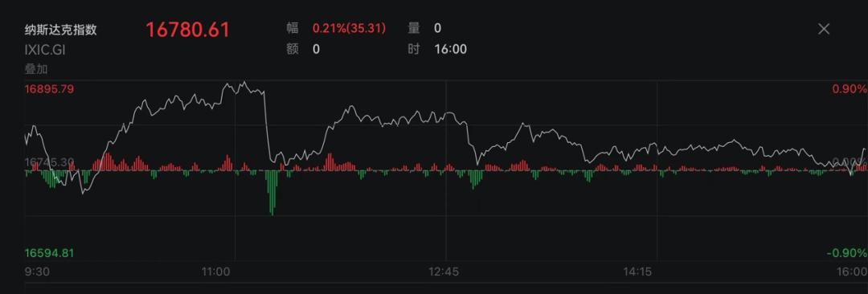Click the 16:00 time axis label
868x294 pixels.
pyautogui.click(x=853, y=272)
